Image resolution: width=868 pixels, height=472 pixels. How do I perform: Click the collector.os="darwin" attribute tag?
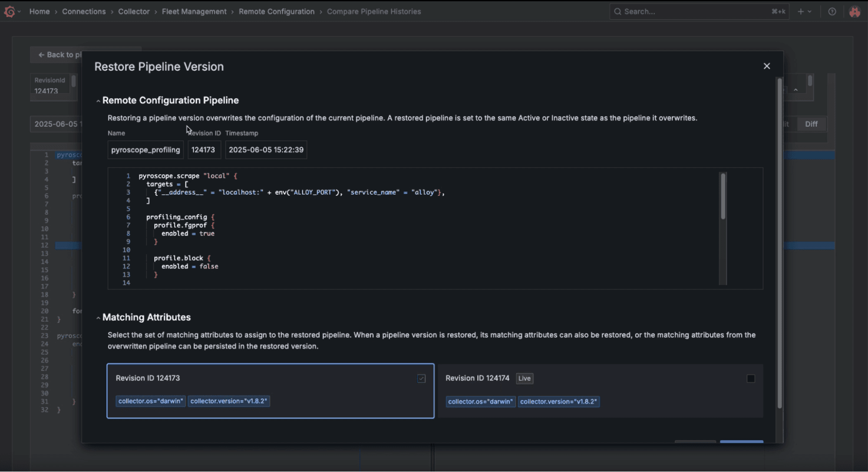[150, 401]
